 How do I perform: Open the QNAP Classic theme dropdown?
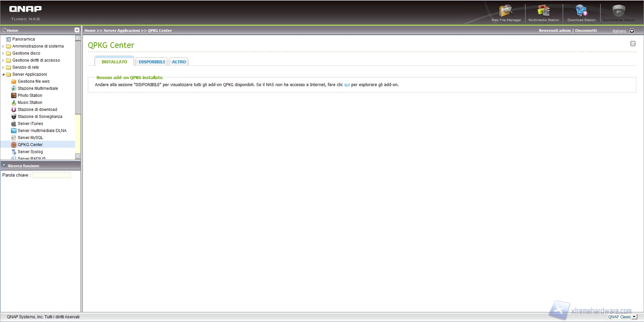pos(634,317)
